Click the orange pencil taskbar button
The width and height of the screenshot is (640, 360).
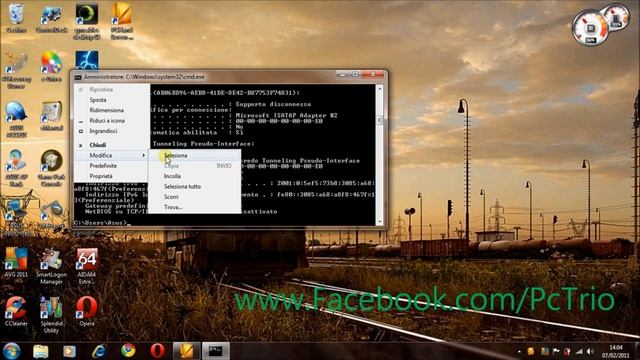[x=187, y=351]
